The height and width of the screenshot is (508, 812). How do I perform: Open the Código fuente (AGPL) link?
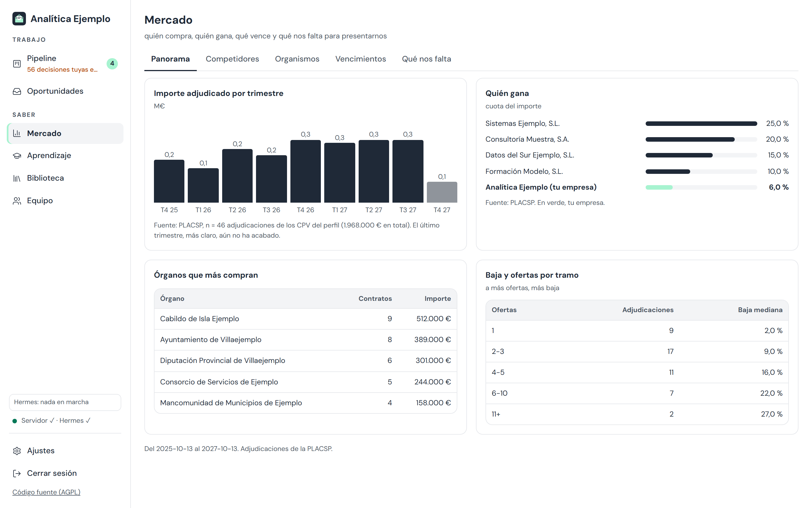point(46,492)
